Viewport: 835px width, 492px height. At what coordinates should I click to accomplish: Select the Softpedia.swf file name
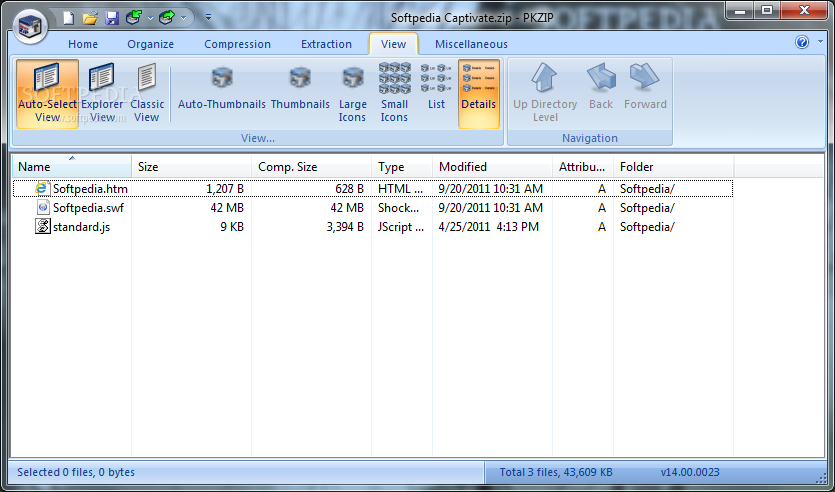(x=88, y=208)
